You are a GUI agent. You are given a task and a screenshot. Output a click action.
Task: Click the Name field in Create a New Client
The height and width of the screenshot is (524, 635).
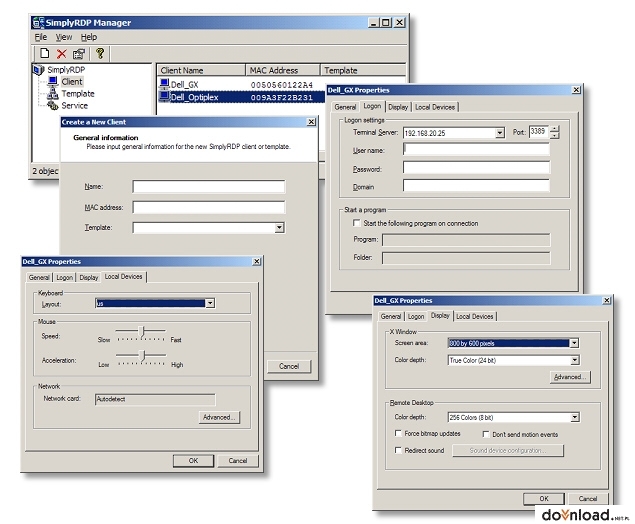[x=209, y=186]
